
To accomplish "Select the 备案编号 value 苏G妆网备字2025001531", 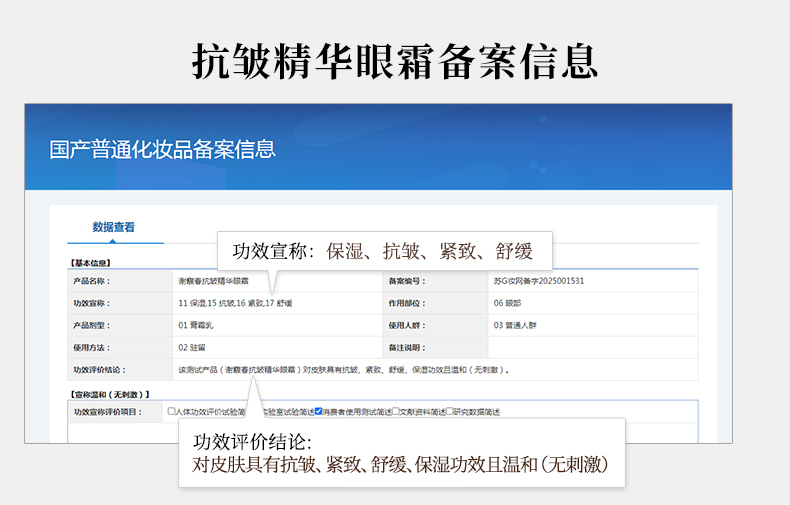I will coord(538,281).
